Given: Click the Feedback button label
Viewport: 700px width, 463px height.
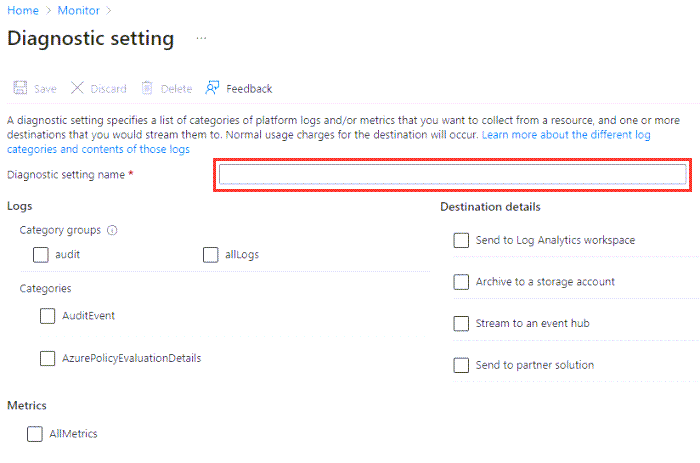Looking at the screenshot, I should [249, 88].
